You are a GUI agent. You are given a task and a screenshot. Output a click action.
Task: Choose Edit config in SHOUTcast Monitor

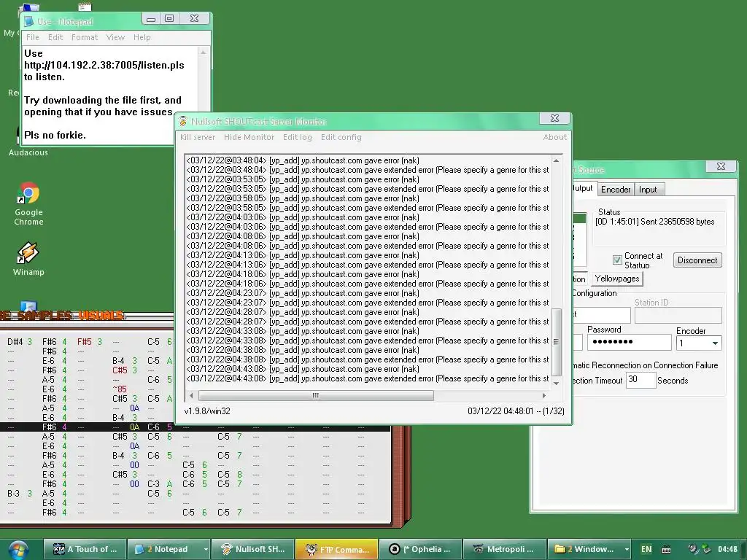[x=341, y=137]
